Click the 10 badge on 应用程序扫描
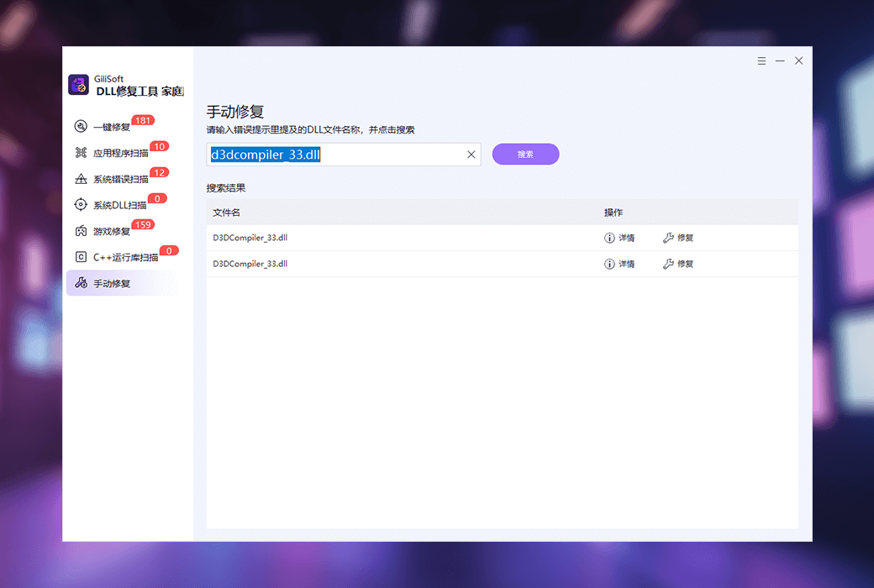 [x=160, y=147]
